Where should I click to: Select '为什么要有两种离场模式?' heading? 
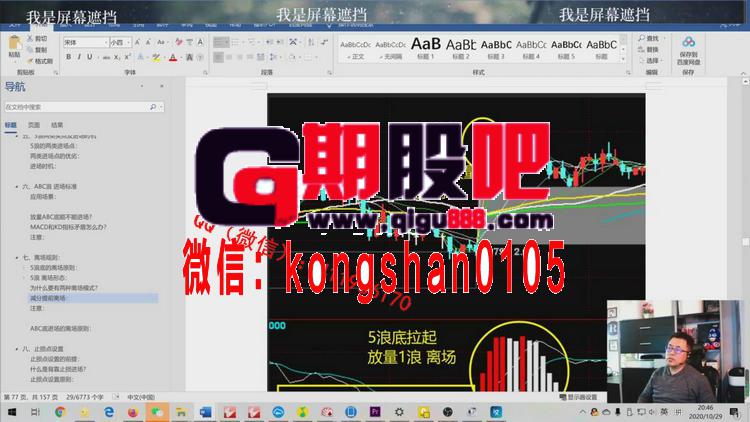(x=64, y=288)
